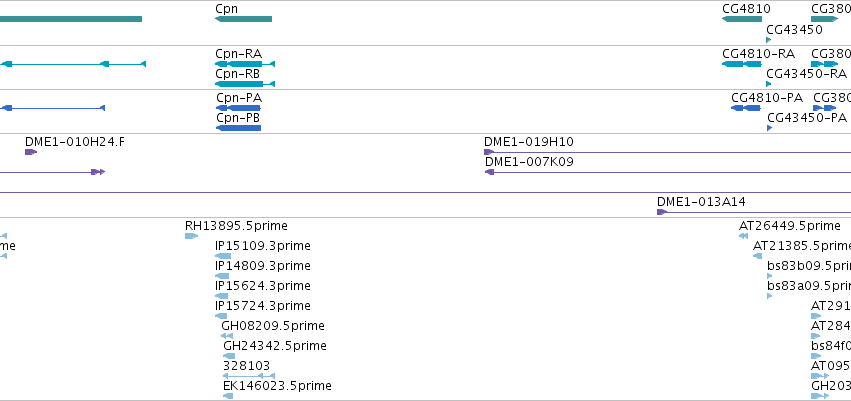Click the DME1-010H24.F clone marker
This screenshot has width=851, height=401.
point(30,152)
